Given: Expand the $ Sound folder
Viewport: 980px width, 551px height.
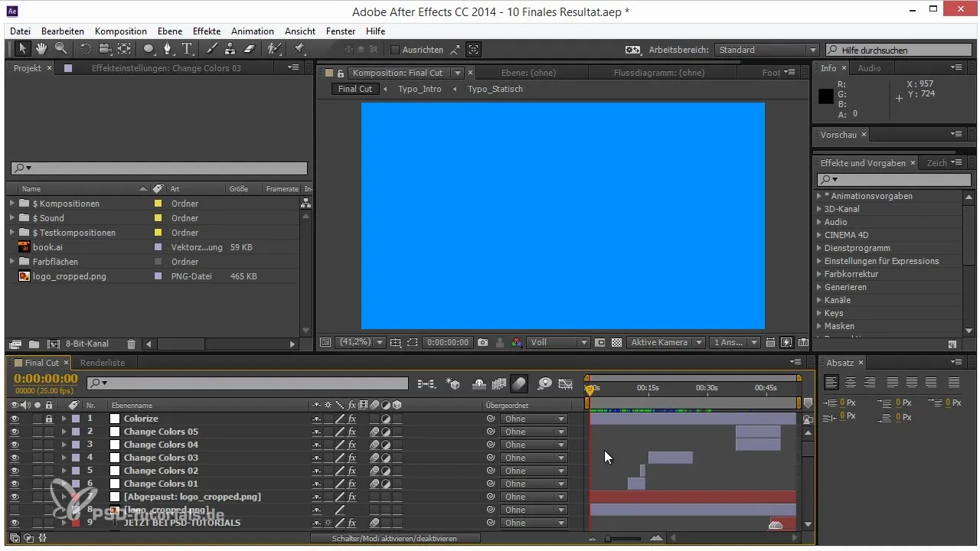Looking at the screenshot, I should pos(12,218).
